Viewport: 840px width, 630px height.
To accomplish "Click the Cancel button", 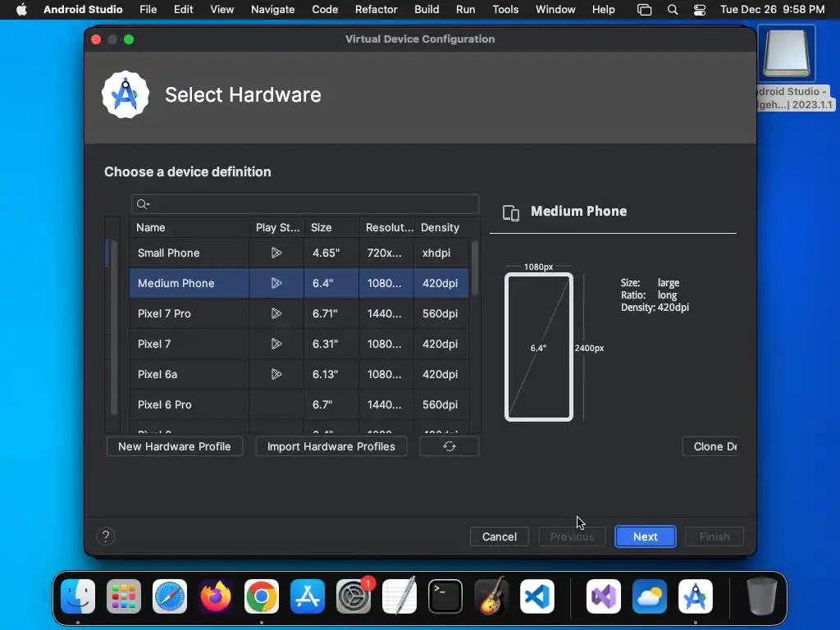I will tap(500, 536).
